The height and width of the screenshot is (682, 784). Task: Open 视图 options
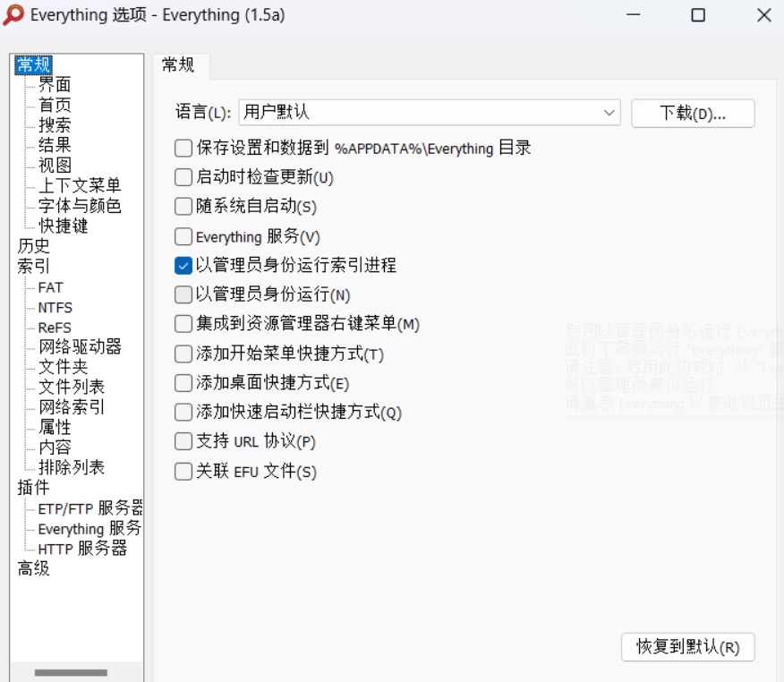click(x=55, y=165)
